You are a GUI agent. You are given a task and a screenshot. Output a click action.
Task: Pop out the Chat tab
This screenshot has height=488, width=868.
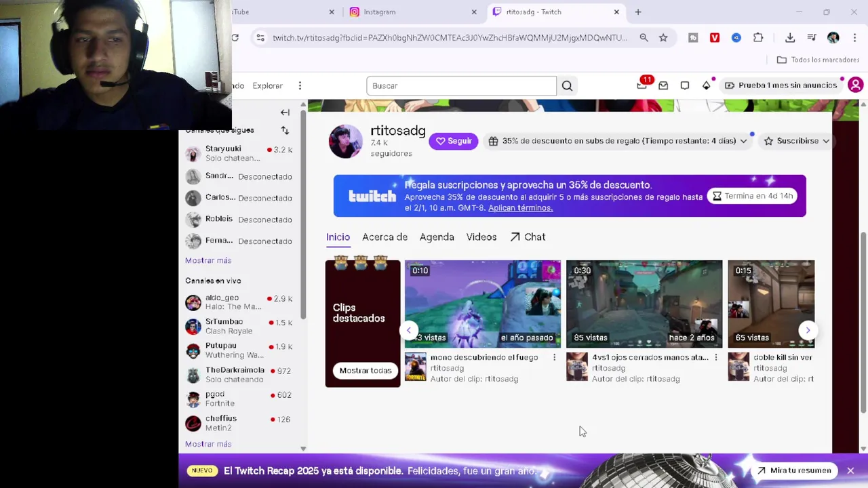tap(528, 237)
